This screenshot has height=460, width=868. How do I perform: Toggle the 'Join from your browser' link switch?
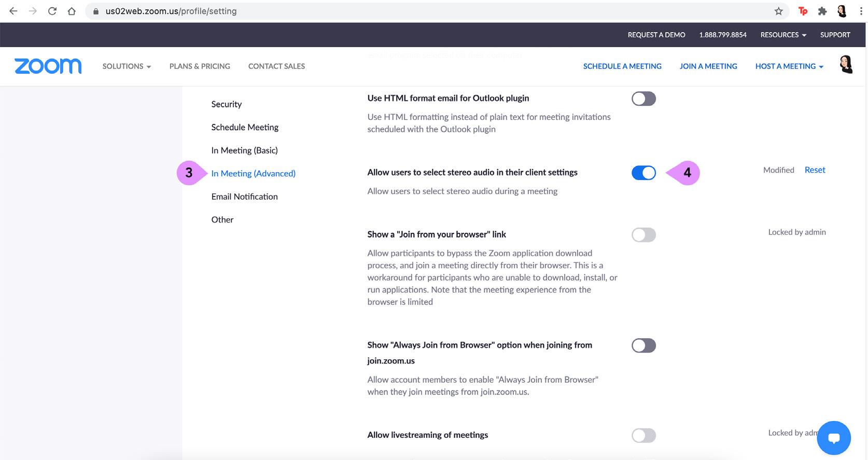643,235
